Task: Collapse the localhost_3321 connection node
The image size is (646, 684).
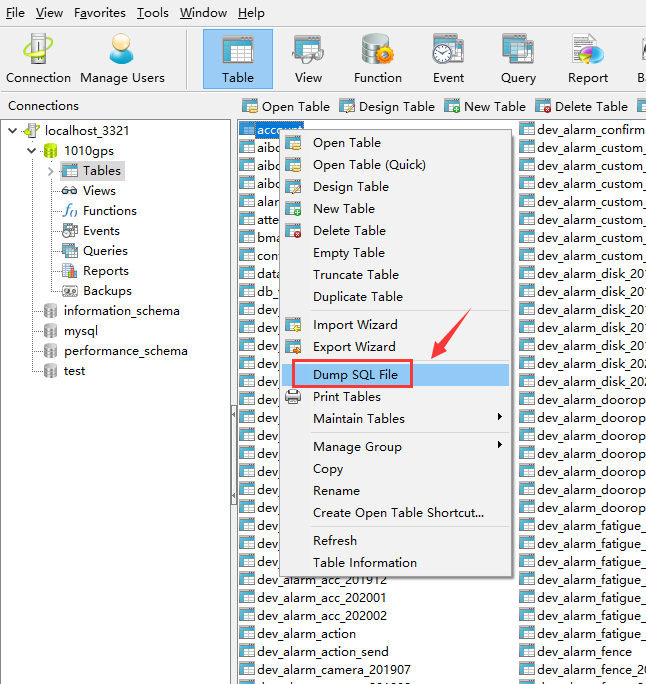Action: click(13, 130)
